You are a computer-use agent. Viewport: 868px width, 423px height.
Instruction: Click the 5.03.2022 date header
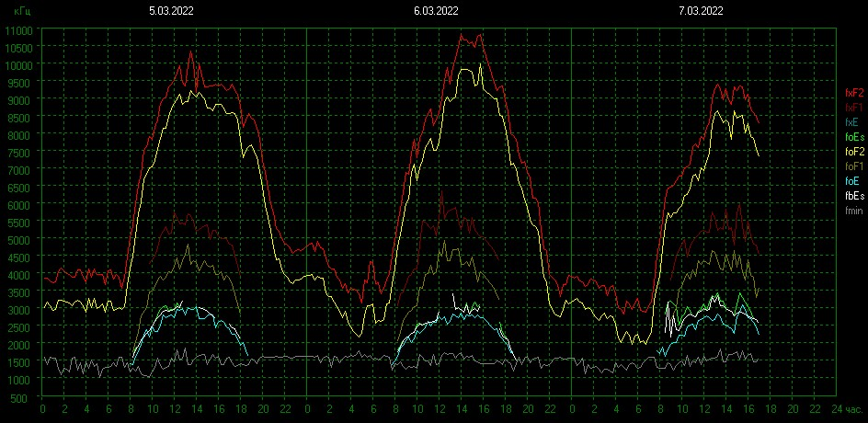point(172,11)
